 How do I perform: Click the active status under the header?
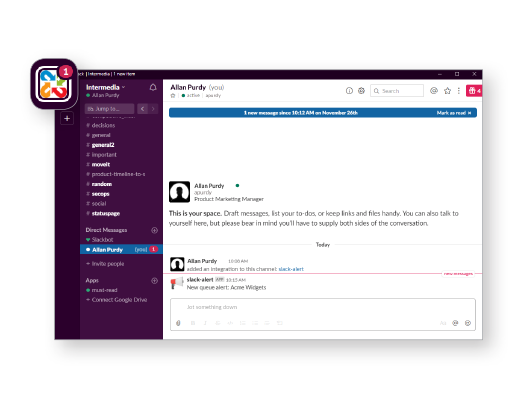(x=191, y=96)
